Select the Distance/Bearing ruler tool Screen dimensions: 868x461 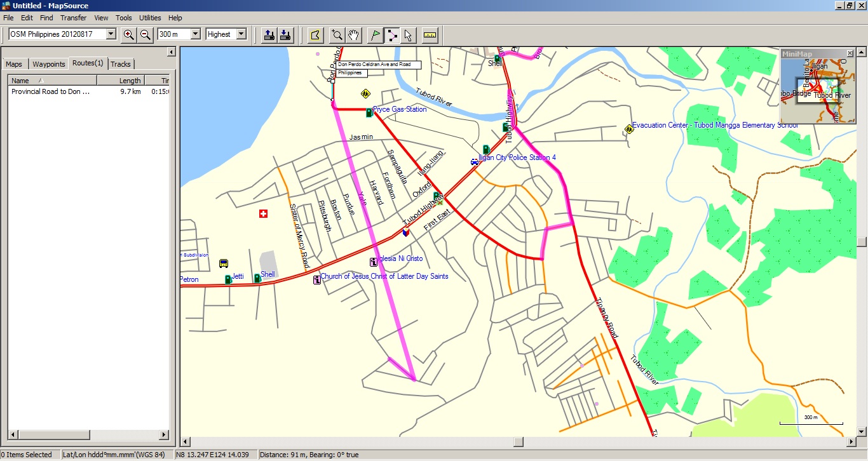pyautogui.click(x=430, y=35)
